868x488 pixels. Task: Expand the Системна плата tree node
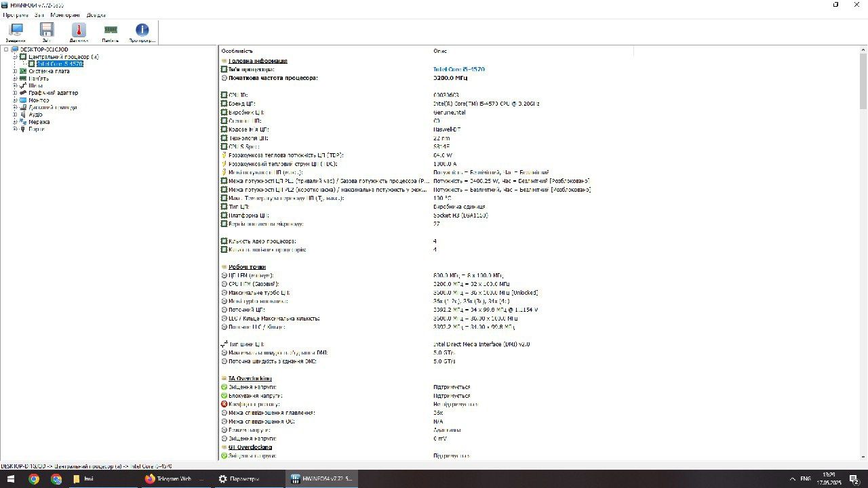click(x=15, y=71)
